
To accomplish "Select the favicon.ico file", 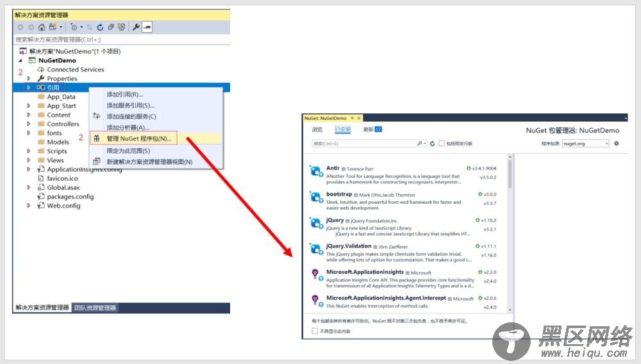I will pos(62,179).
